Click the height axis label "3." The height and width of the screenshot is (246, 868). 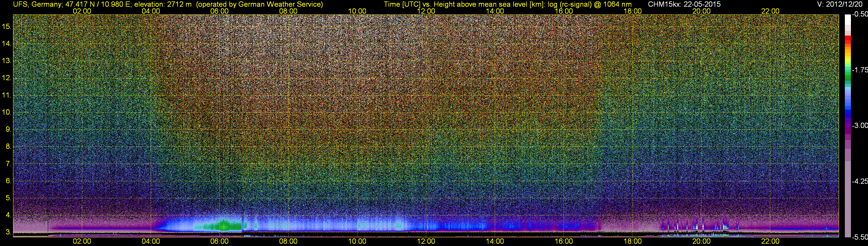point(9,232)
